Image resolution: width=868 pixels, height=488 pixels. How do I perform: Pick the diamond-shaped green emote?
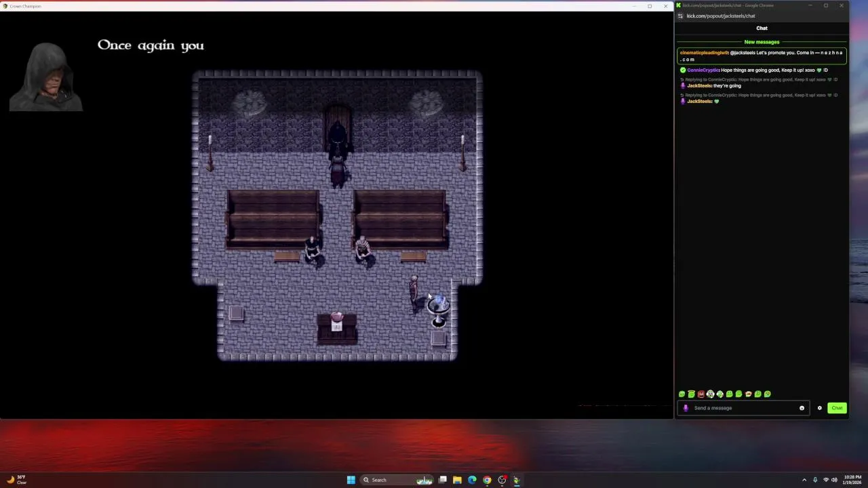click(x=720, y=394)
